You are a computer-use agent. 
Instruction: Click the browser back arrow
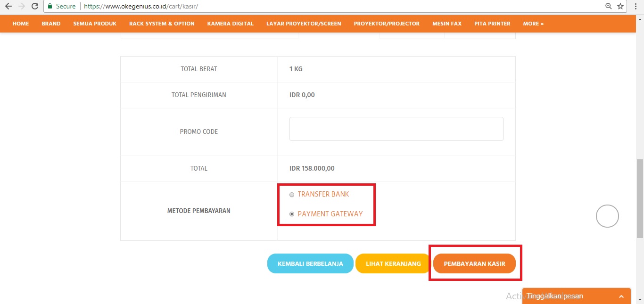tap(8, 7)
